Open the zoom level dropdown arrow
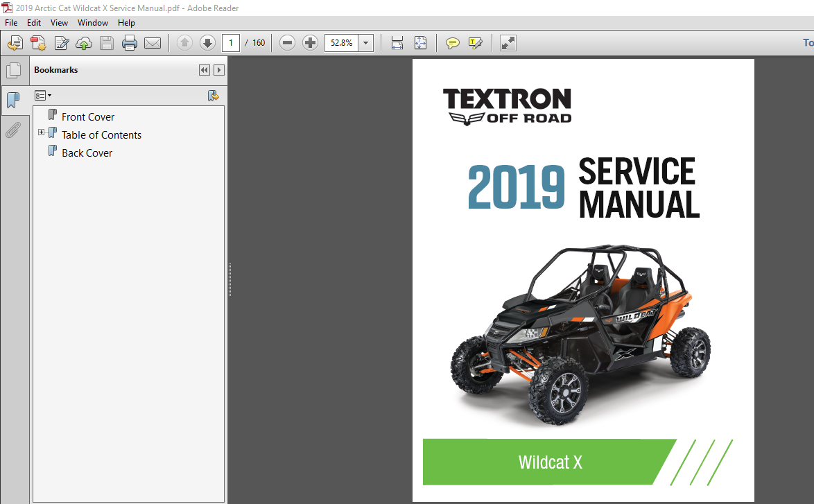The image size is (814, 504). [365, 43]
